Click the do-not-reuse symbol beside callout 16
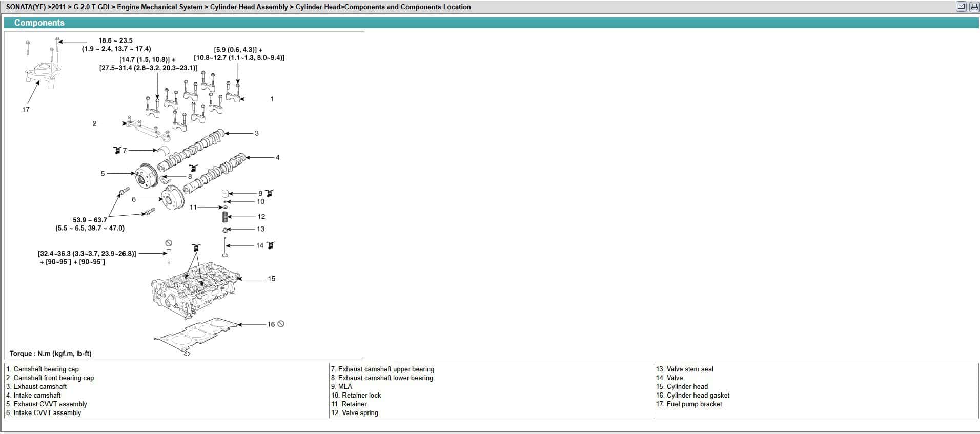The width and height of the screenshot is (980, 434). [x=280, y=324]
